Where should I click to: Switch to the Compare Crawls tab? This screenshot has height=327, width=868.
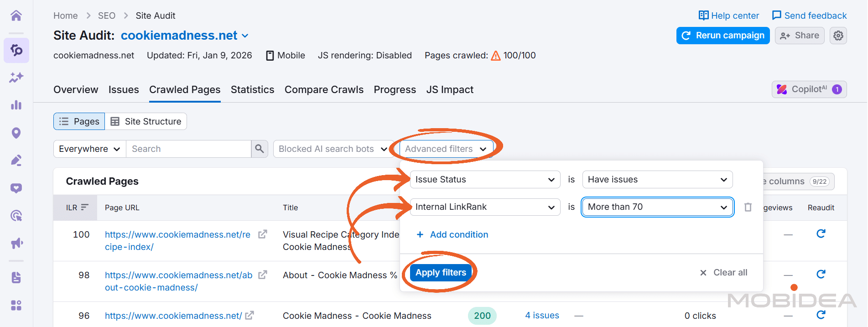[324, 90]
